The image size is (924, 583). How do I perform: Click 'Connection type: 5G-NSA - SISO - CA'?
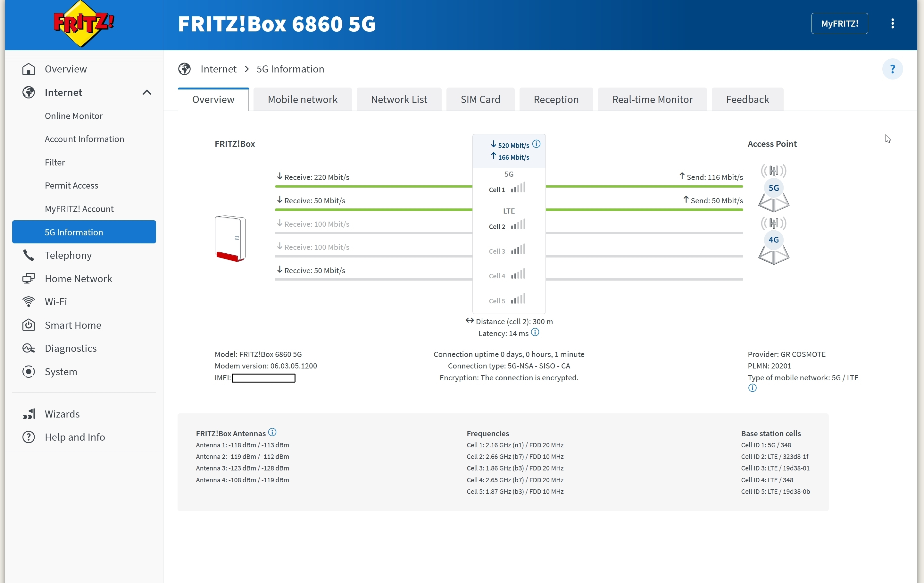tap(509, 366)
